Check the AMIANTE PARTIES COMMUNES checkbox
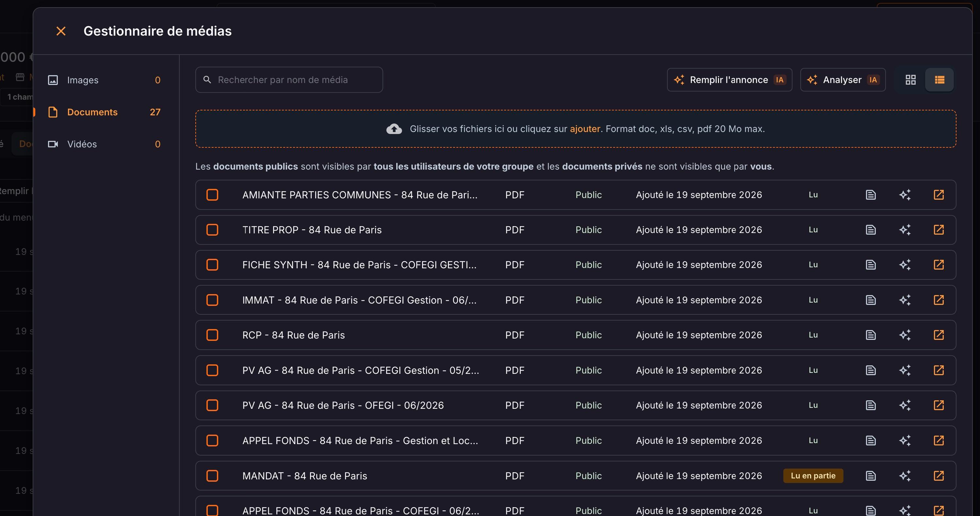Screen dimensions: 980x516 click(x=212, y=195)
